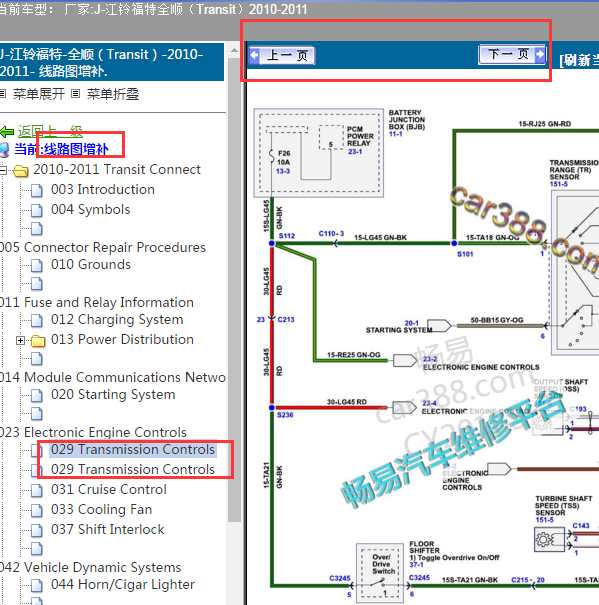Open 004 Symbols page

(90, 210)
